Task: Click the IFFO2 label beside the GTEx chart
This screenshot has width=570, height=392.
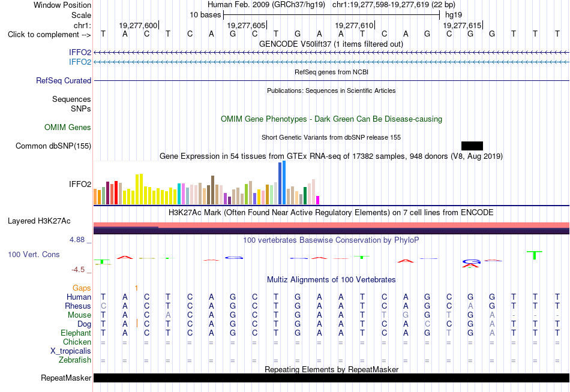Action: tap(80, 184)
